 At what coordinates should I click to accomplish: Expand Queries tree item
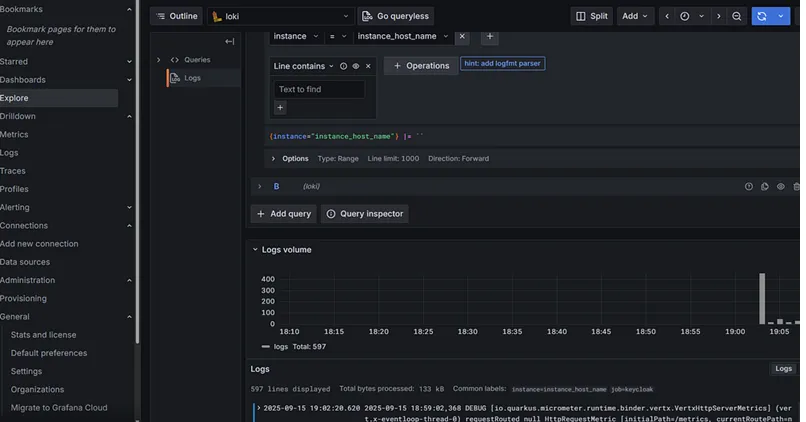pos(158,60)
